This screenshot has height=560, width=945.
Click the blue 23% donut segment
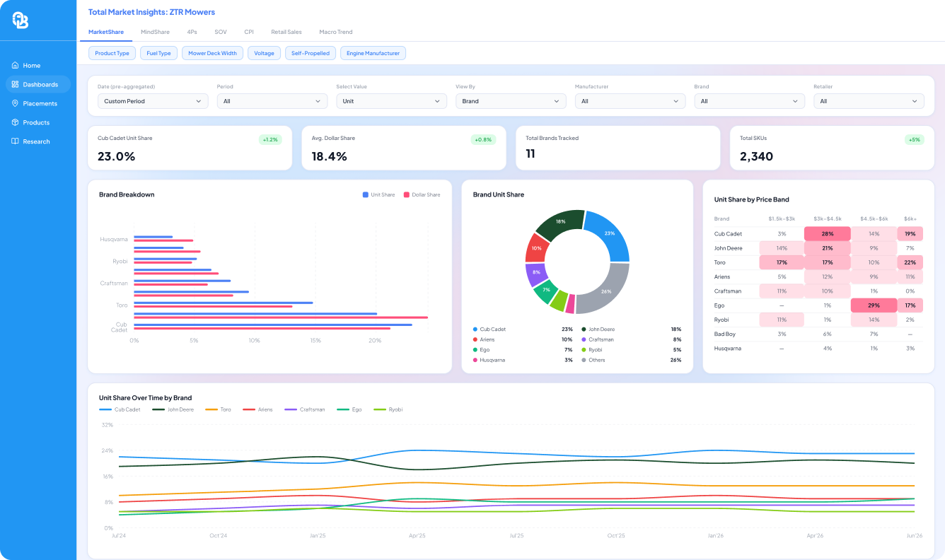[x=609, y=233]
